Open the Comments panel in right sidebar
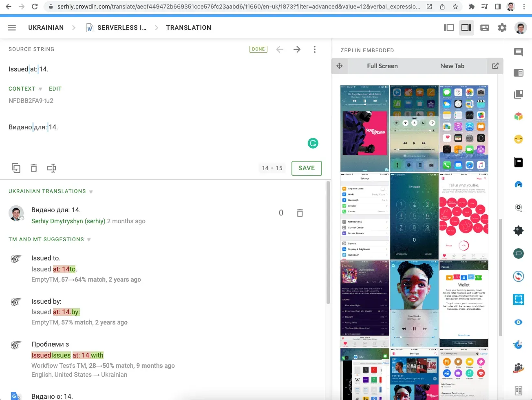The image size is (532, 400). click(x=518, y=52)
